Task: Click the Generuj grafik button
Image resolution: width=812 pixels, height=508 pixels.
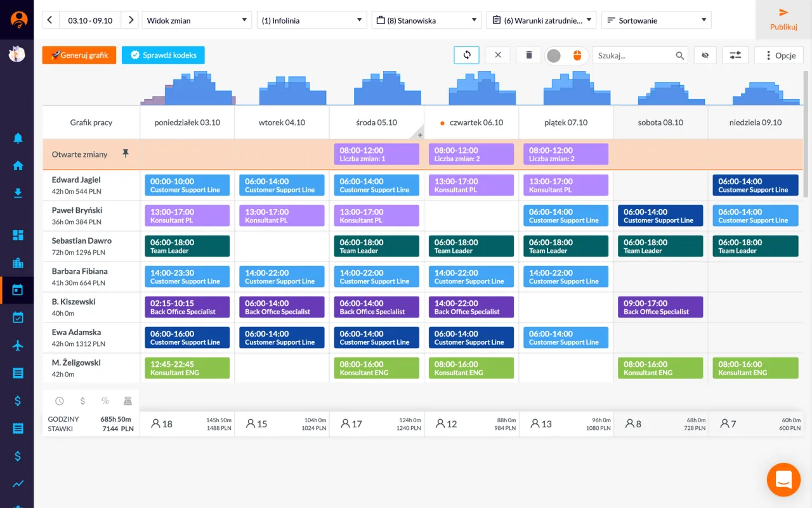Action: pos(79,55)
